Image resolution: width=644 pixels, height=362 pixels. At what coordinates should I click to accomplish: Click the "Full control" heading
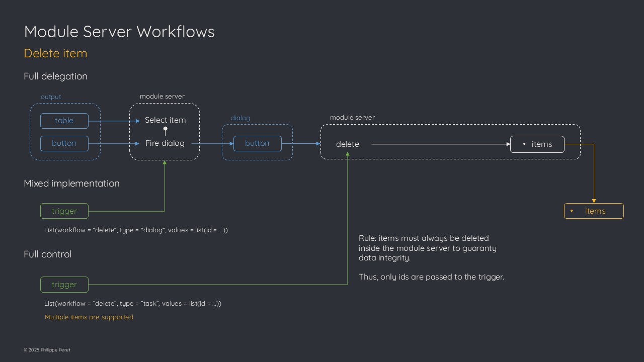48,254
